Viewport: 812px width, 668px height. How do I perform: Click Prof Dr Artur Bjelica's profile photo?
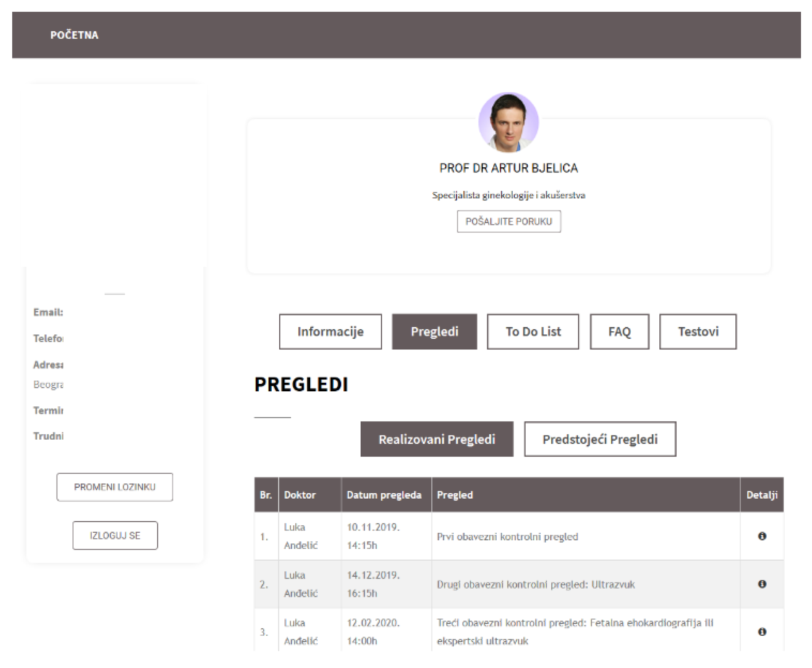tap(508, 122)
